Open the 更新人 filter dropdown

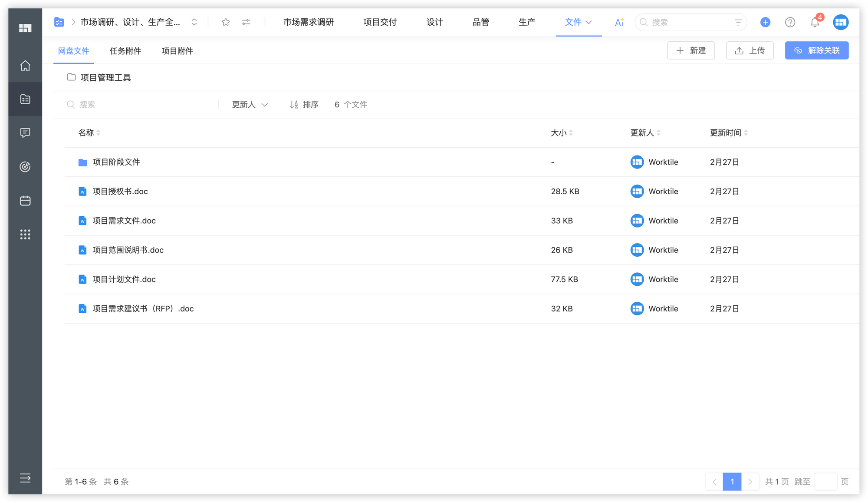coord(250,105)
